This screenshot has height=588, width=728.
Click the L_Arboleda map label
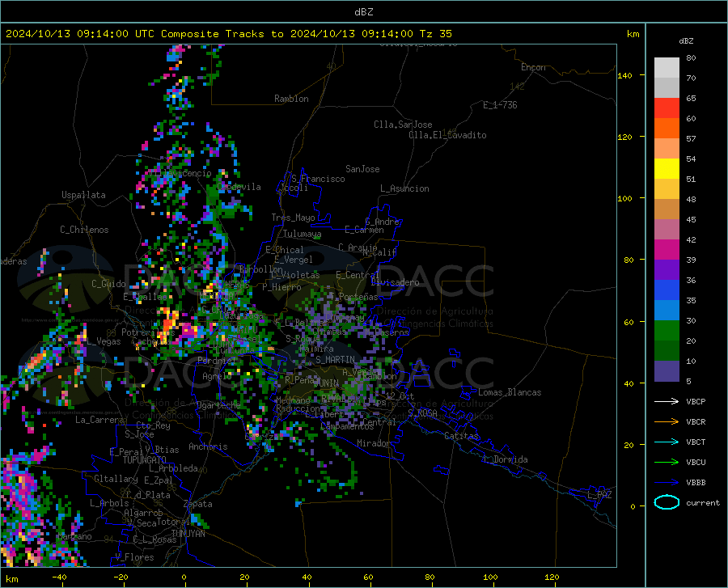pyautogui.click(x=174, y=468)
